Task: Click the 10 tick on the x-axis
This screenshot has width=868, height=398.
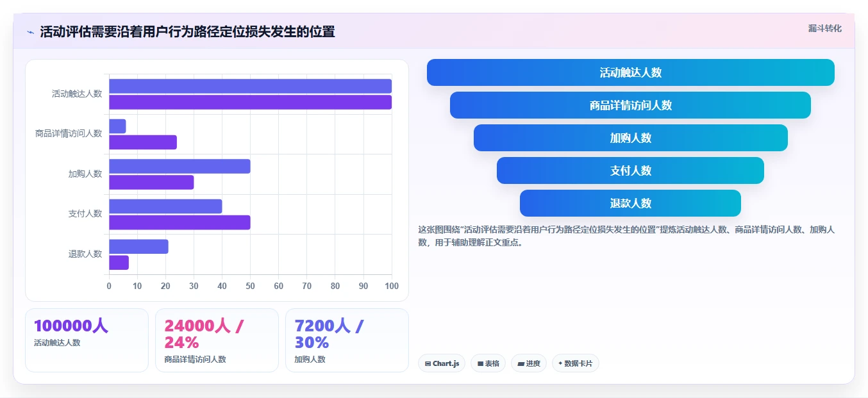Action: pyautogui.click(x=137, y=286)
